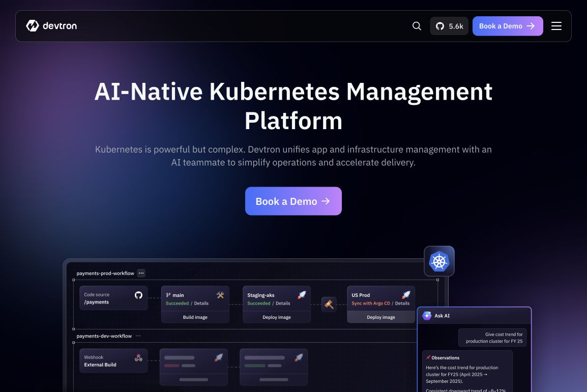Viewport: 587px width, 392px height.
Task: Click the Ask AI panel title
Action: coord(442,316)
